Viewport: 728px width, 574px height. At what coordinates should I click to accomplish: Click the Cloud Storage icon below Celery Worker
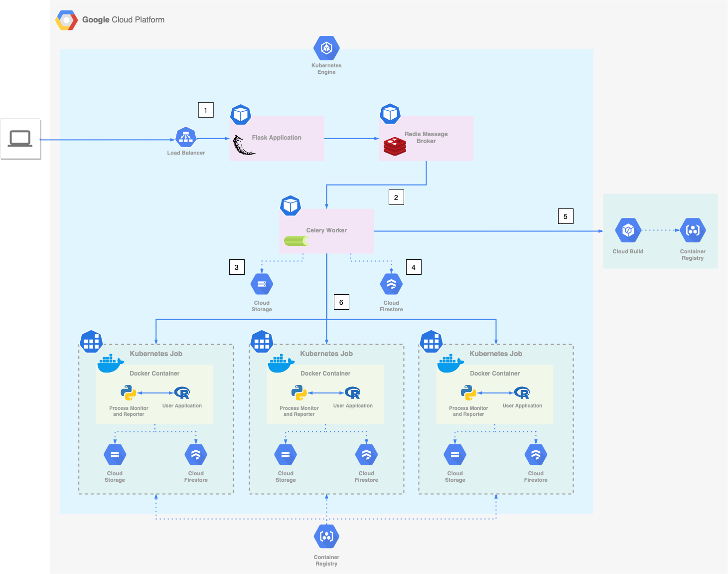coord(262,284)
